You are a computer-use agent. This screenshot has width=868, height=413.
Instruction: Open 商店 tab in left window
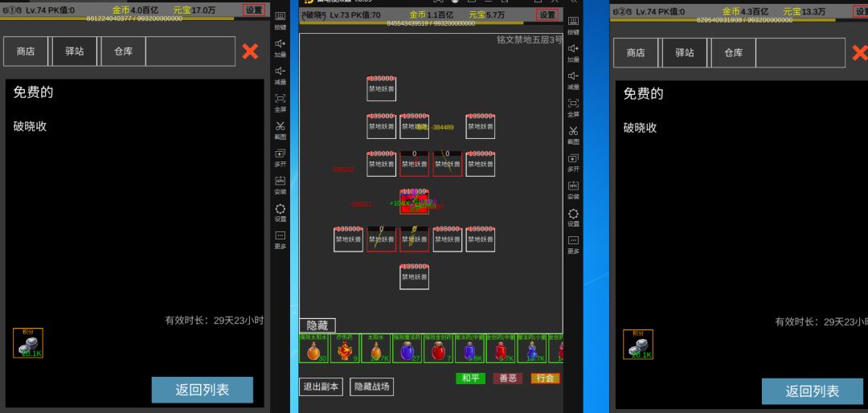pyautogui.click(x=26, y=51)
